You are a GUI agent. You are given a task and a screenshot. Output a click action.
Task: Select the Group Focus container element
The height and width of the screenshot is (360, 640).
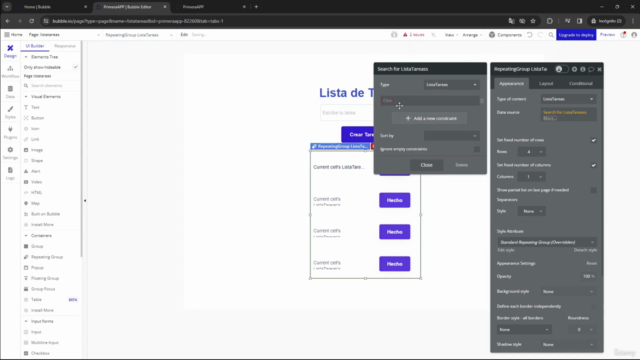(x=43, y=289)
